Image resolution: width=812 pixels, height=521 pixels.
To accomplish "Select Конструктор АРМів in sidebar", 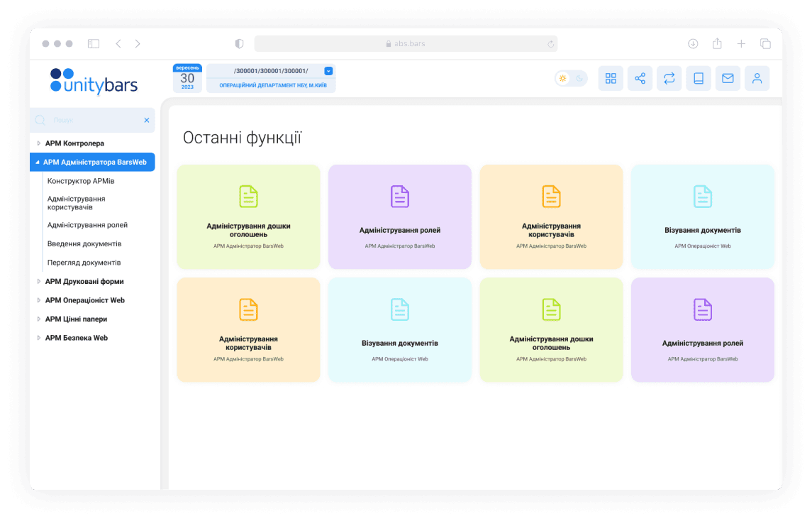I will [81, 181].
